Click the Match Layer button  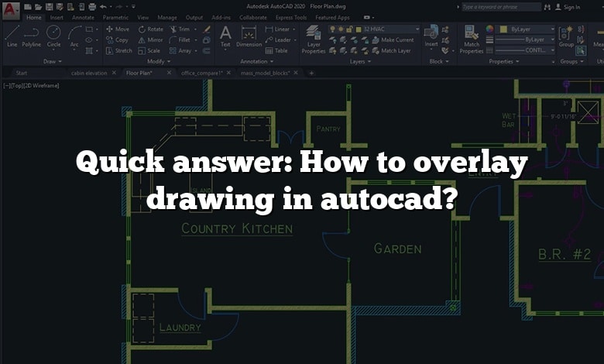(x=392, y=51)
